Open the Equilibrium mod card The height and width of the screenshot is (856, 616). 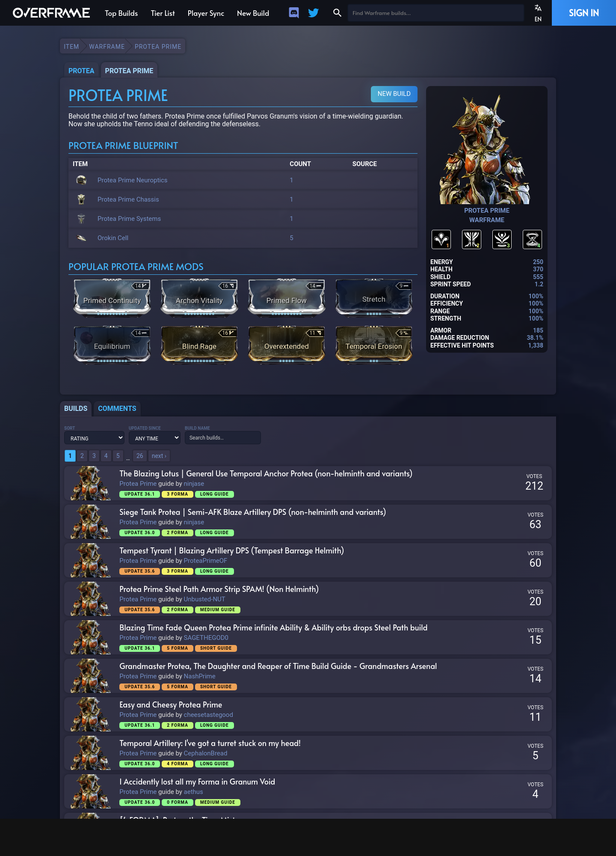(x=112, y=345)
